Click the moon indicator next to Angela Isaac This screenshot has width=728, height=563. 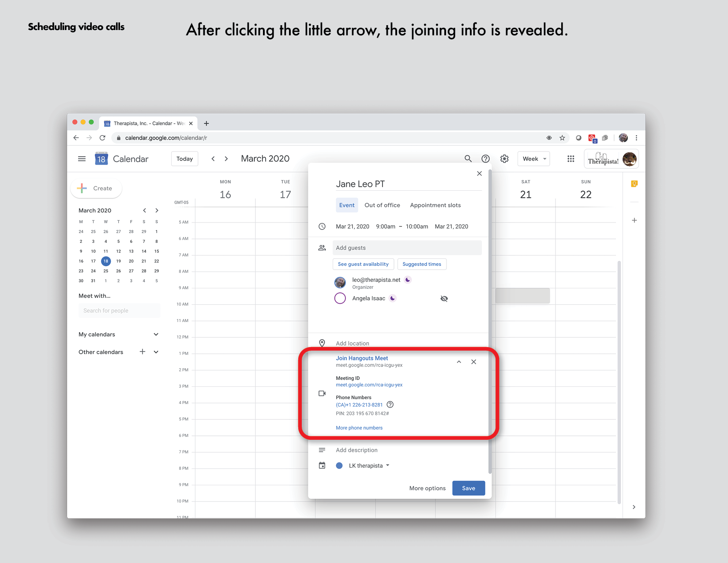(x=392, y=298)
